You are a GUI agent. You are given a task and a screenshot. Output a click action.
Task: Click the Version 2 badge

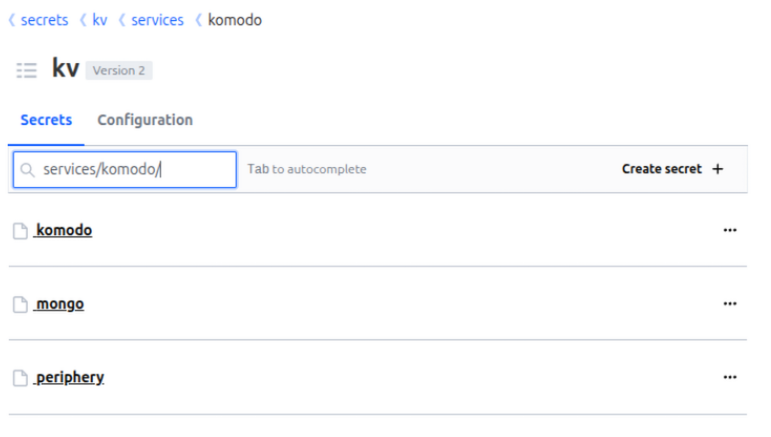click(x=119, y=71)
